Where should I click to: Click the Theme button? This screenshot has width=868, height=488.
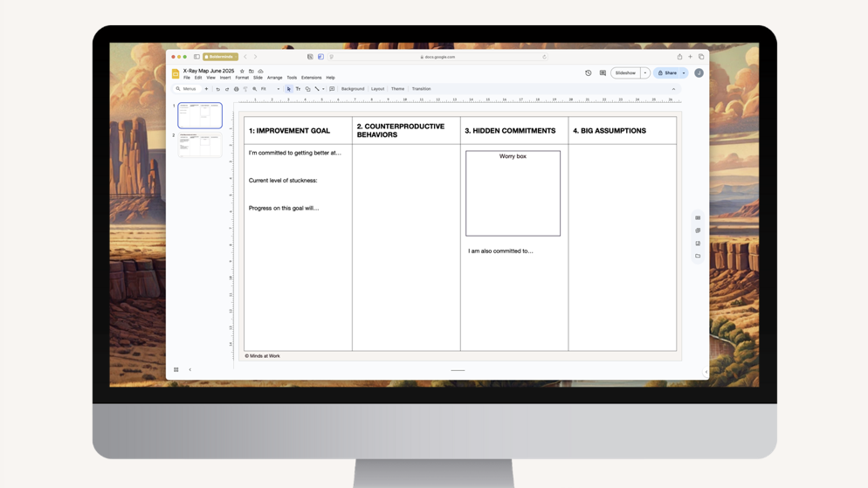point(397,88)
